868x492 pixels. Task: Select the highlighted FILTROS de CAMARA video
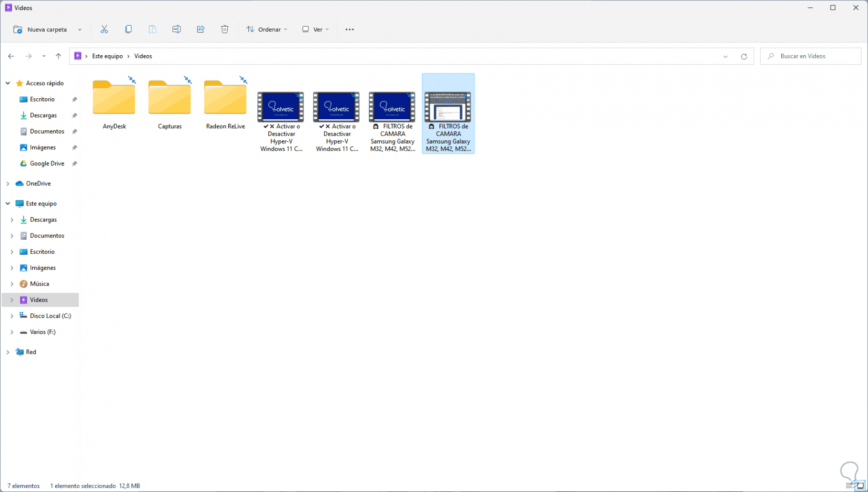click(448, 114)
